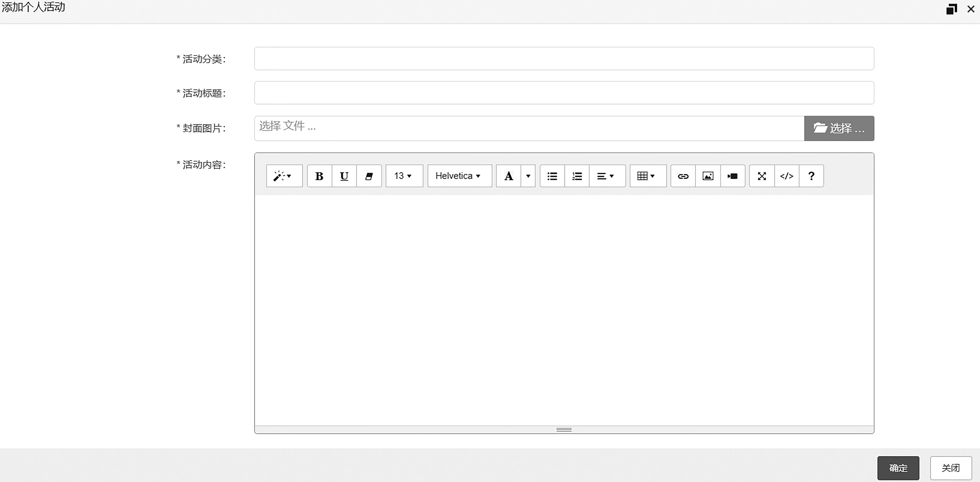Viewport: 980px width, 482px height.
Task: Click the 活动分类 input field
Action: 564,59
